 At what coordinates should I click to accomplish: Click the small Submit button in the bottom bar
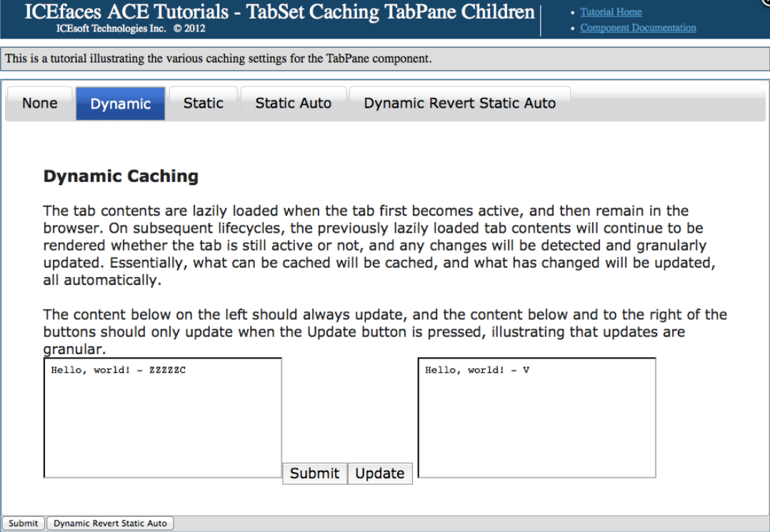pyautogui.click(x=24, y=523)
